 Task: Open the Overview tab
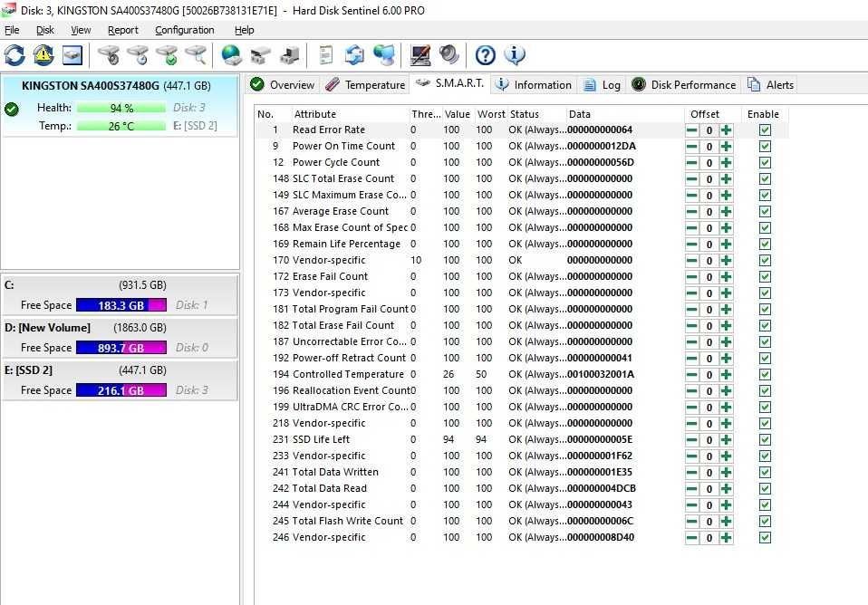pyautogui.click(x=283, y=85)
